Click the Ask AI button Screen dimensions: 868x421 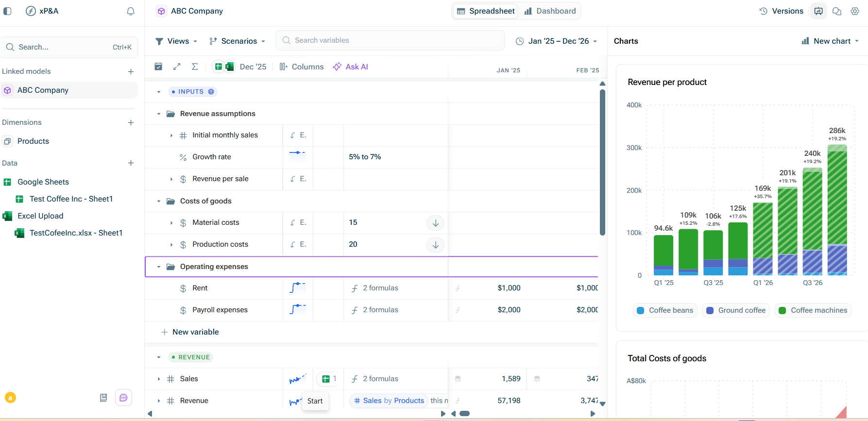[x=350, y=67]
